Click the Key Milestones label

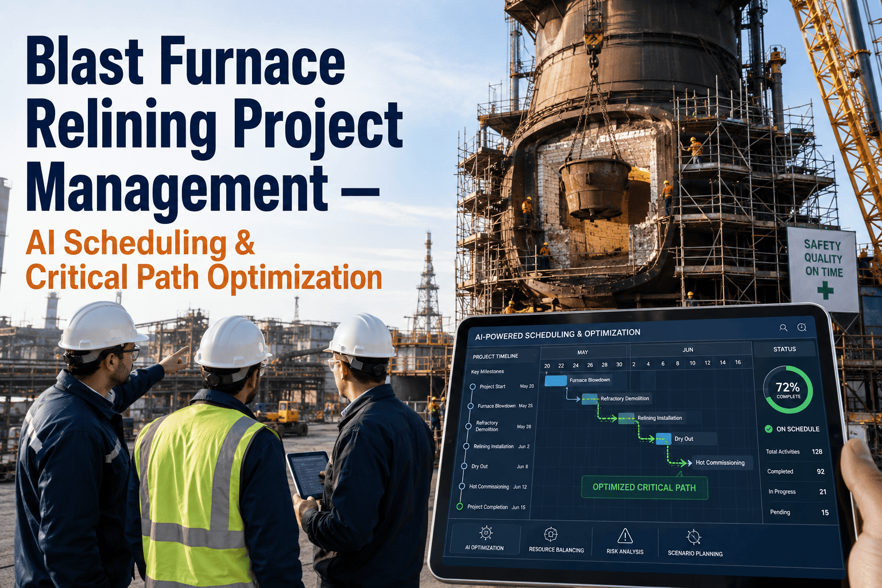488,372
